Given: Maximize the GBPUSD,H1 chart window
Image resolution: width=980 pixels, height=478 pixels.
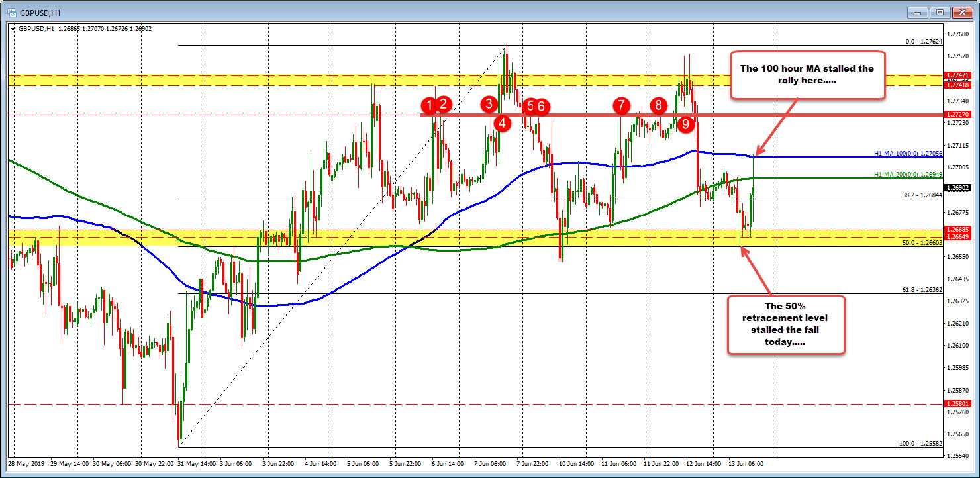Looking at the screenshot, I should (940, 12).
